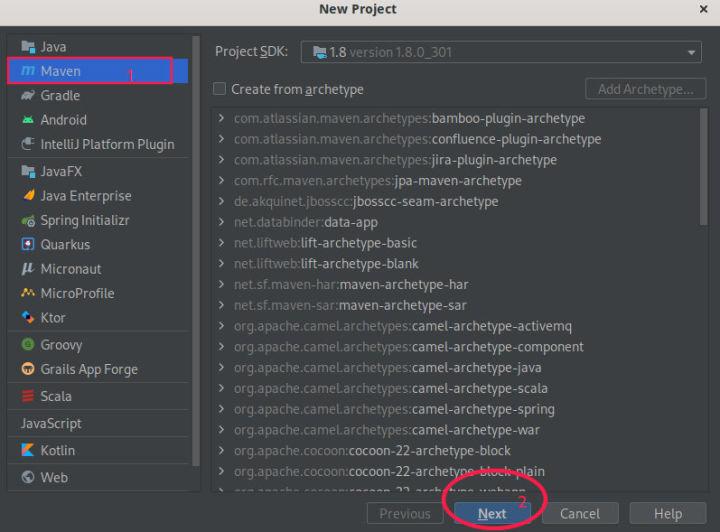Select the Maven project type
Viewport: 720px width, 532px height.
click(60, 71)
